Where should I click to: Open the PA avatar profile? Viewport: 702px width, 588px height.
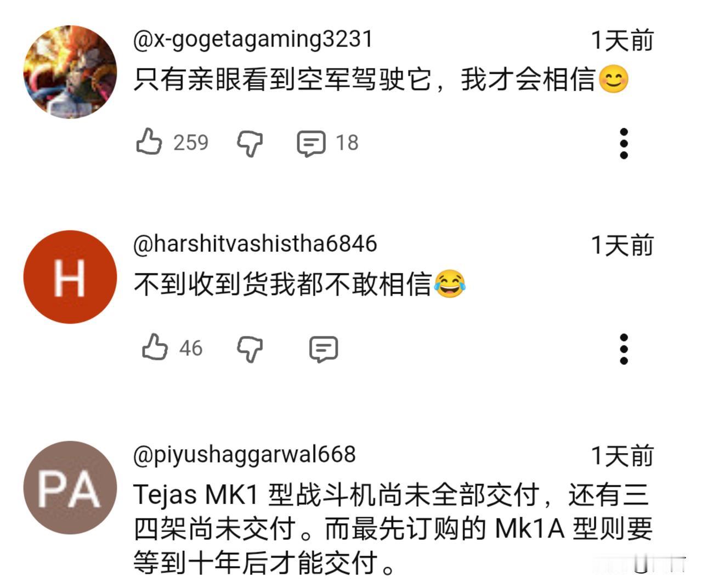tap(70, 488)
